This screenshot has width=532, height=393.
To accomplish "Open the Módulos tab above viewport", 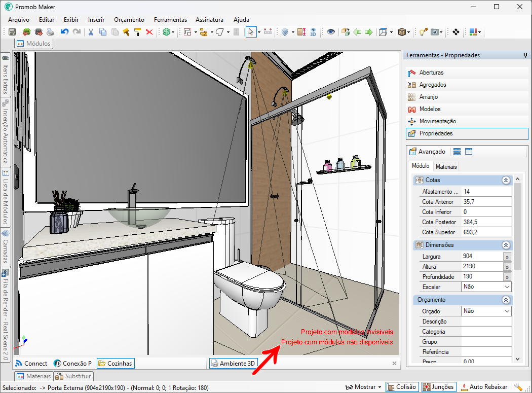I will pyautogui.click(x=34, y=44).
